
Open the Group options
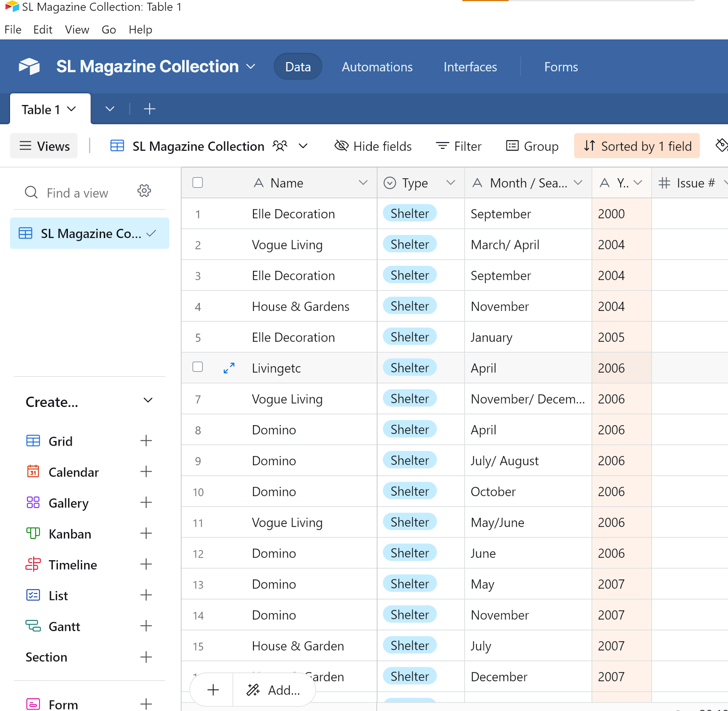[x=532, y=146]
